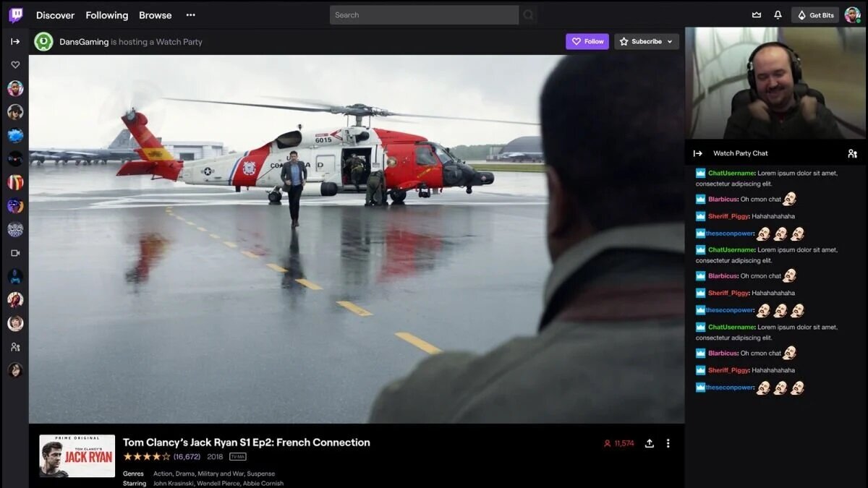The width and height of the screenshot is (868, 488).
Task: Click the 11,574 viewer count
Action: click(618, 443)
